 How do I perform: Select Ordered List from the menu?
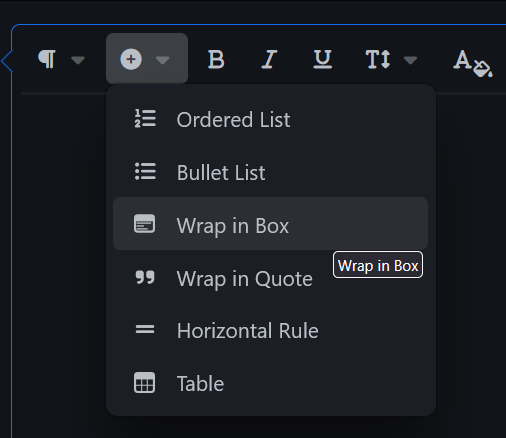pyautogui.click(x=270, y=119)
